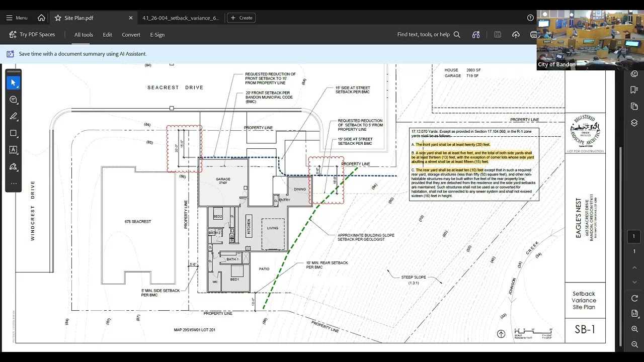This screenshot has width=644, height=362.
Task: Select the Fill and sign pen tool
Action: [14, 166]
